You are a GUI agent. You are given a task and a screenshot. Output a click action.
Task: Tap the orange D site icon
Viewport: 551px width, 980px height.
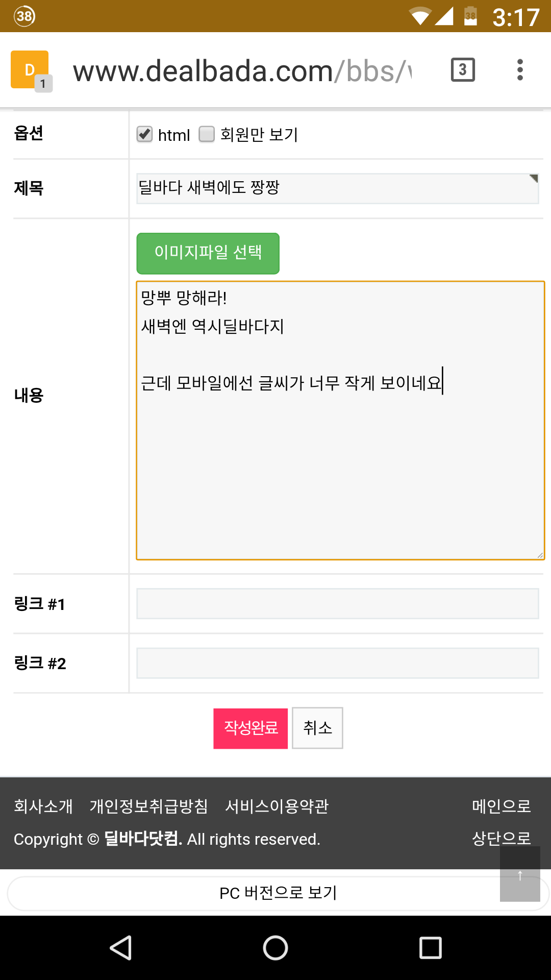tap(30, 70)
